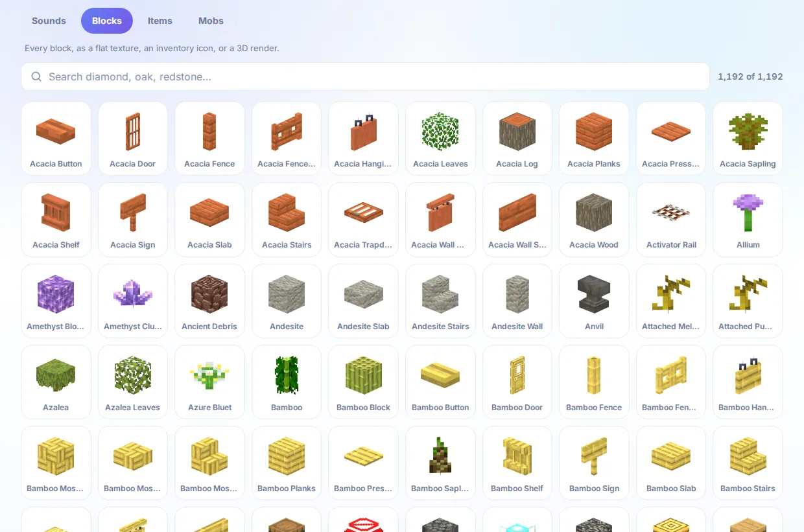Click the search magnifier icon

pos(36,76)
